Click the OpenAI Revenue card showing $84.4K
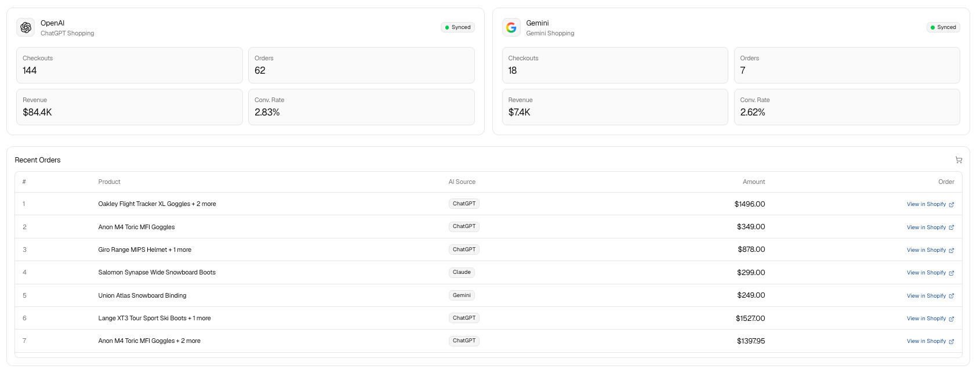The width and height of the screenshot is (980, 376). pyautogui.click(x=129, y=107)
